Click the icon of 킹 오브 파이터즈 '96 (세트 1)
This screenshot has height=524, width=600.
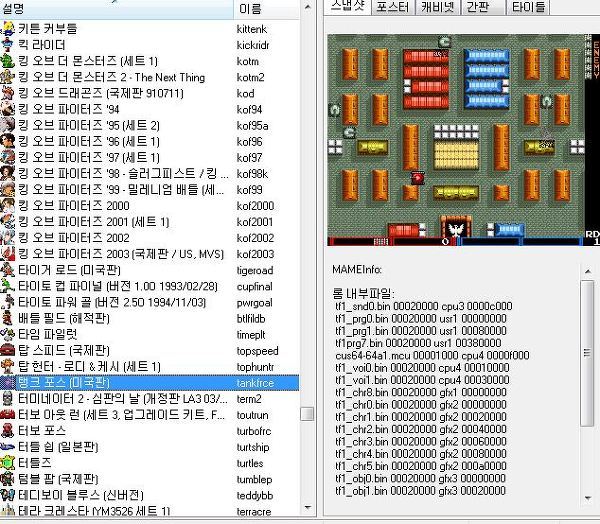click(8, 141)
